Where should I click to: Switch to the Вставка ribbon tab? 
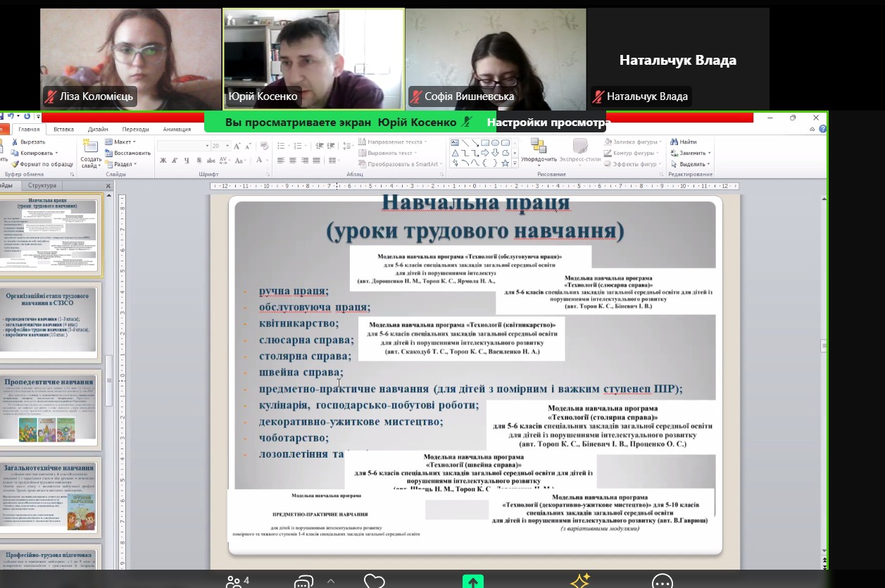tap(63, 130)
